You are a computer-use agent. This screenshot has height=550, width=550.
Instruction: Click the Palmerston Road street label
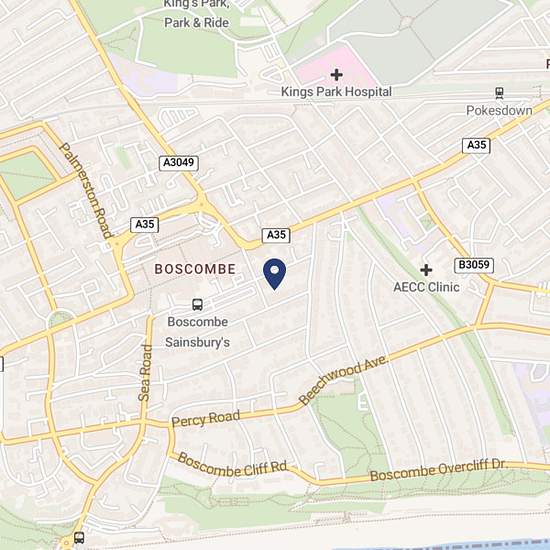86,191
